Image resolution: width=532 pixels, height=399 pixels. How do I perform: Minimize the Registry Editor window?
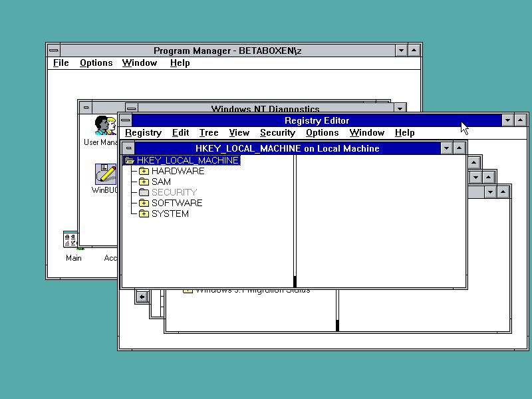click(507, 120)
